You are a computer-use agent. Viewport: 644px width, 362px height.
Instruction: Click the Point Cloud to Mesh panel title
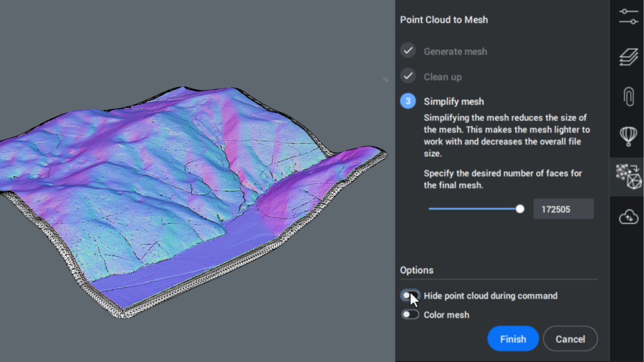click(x=444, y=20)
